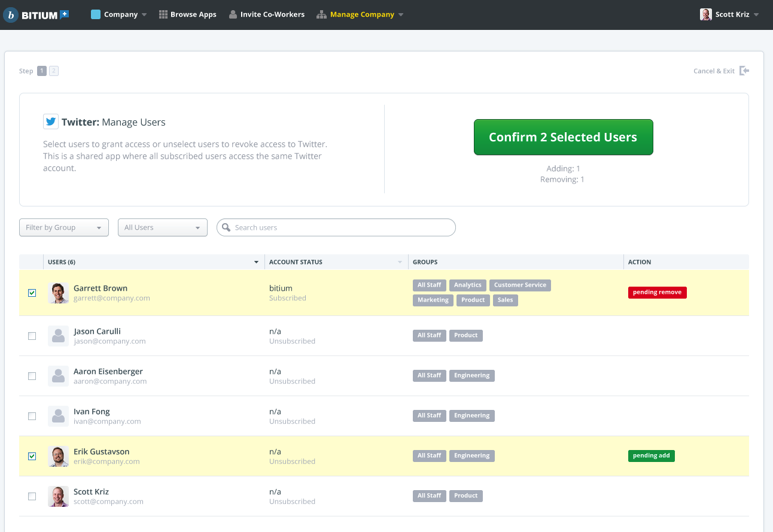Screen dimensions: 773x532
Task: Click the pending add label for Erik
Action: (651, 455)
